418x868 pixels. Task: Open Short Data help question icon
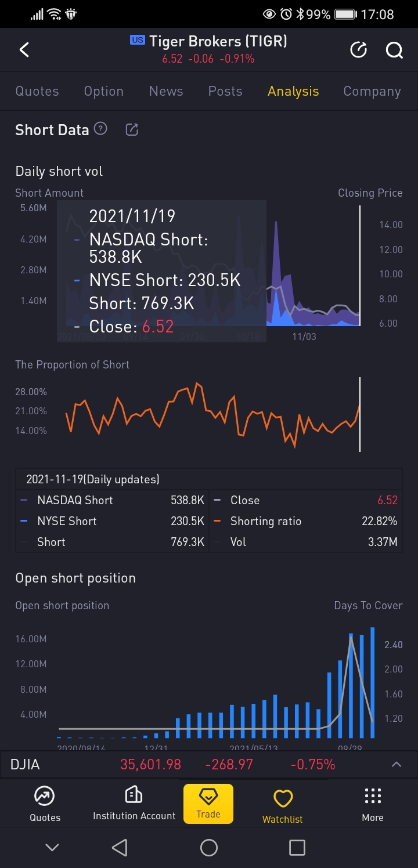(x=101, y=129)
